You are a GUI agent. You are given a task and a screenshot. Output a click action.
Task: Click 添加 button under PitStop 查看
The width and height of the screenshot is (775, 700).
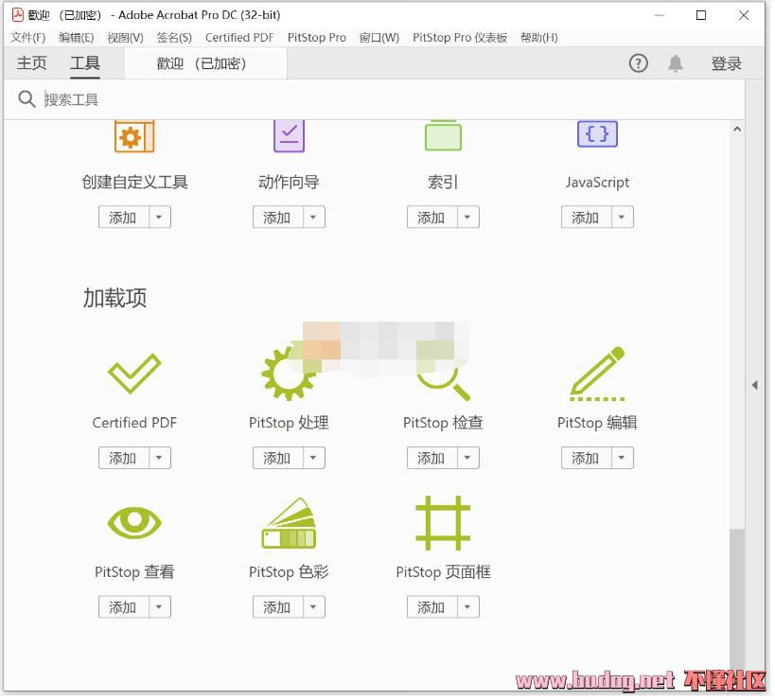click(124, 606)
